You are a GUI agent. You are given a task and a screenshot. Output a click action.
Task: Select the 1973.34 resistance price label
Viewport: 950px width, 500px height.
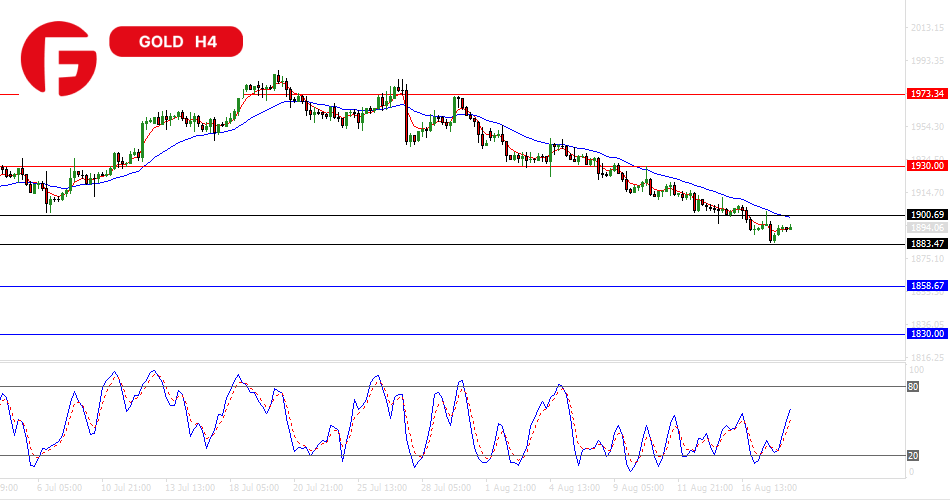pos(927,94)
